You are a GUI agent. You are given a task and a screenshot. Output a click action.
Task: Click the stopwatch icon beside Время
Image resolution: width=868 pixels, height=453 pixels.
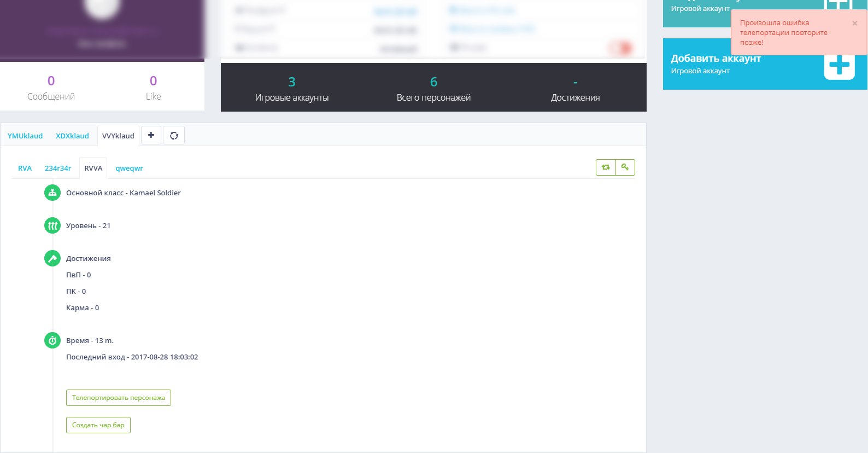click(x=52, y=340)
